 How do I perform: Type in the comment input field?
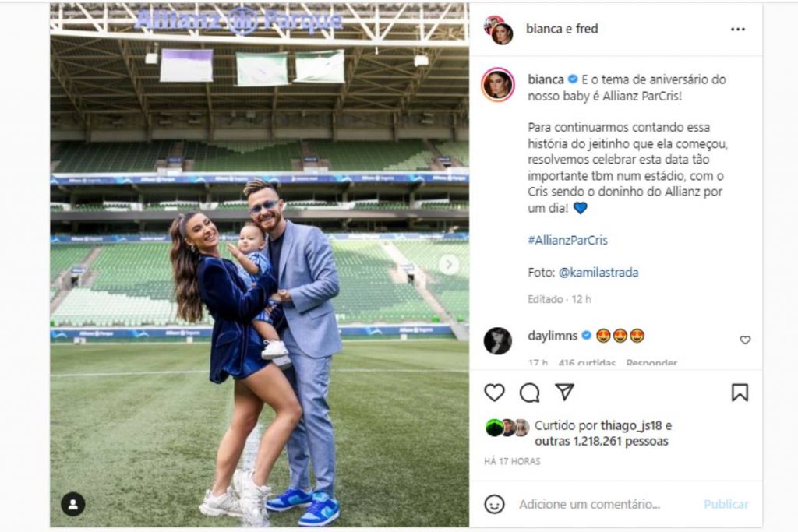pyautogui.click(x=600, y=504)
